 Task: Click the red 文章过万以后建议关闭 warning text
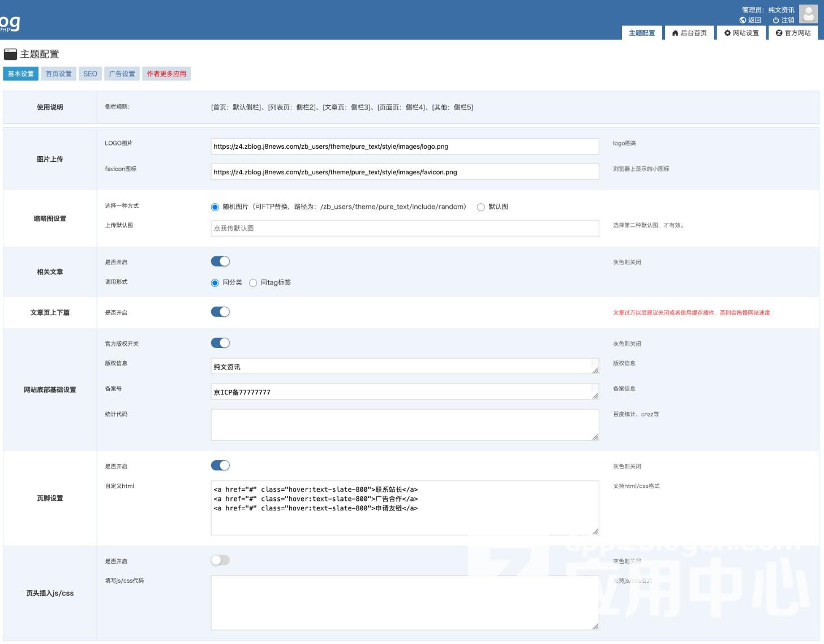[692, 312]
